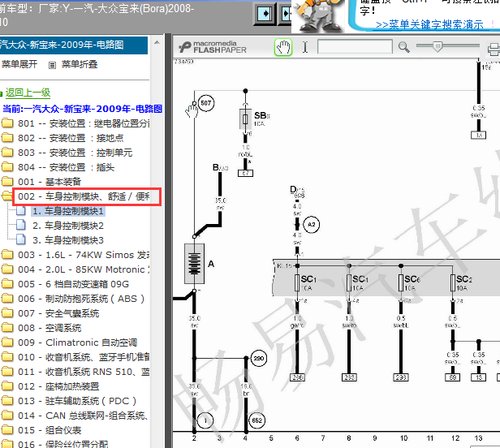The image size is (500, 448).
Task: Open folder icon for 009 Climatronic 自动空调
Action: (x=7, y=342)
